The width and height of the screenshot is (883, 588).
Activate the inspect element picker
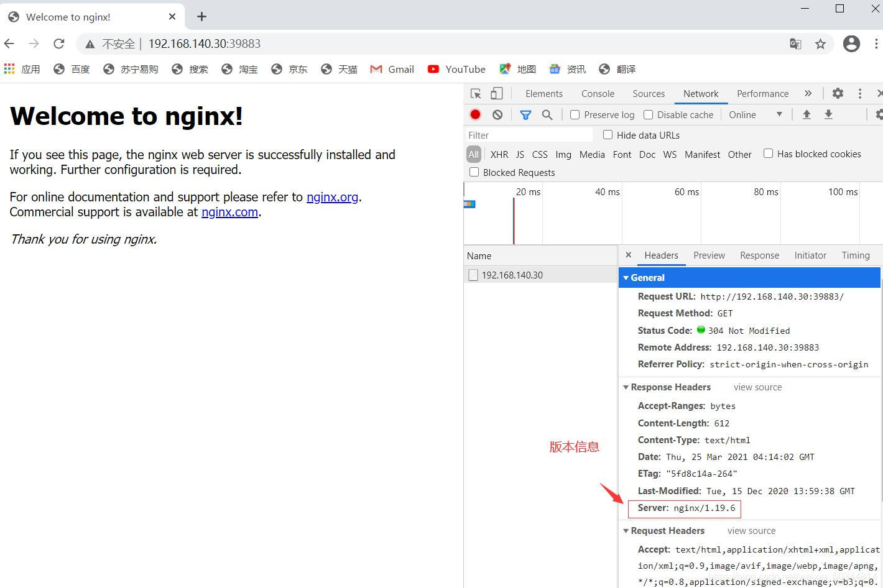click(x=476, y=93)
